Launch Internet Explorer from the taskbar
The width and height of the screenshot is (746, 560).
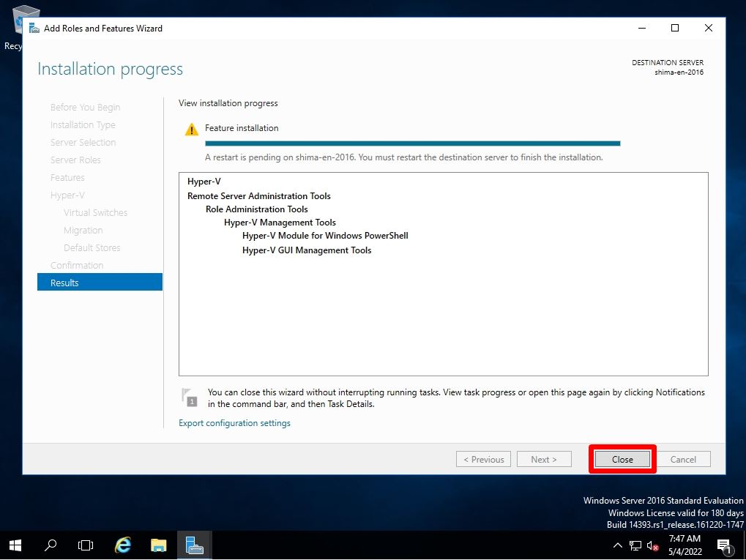[x=123, y=545]
